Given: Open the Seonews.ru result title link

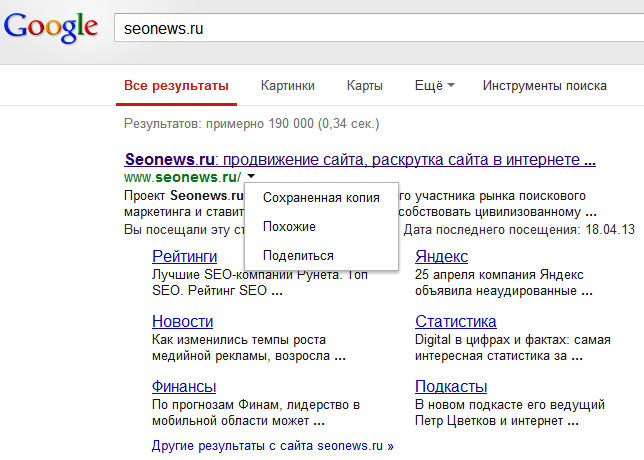Looking at the screenshot, I should coord(360,159).
